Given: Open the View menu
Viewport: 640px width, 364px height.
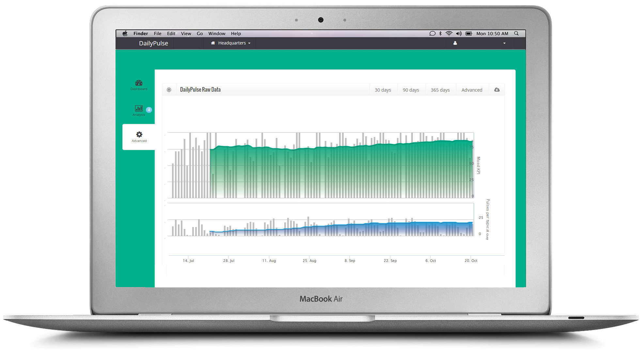Looking at the screenshot, I should pos(186,34).
